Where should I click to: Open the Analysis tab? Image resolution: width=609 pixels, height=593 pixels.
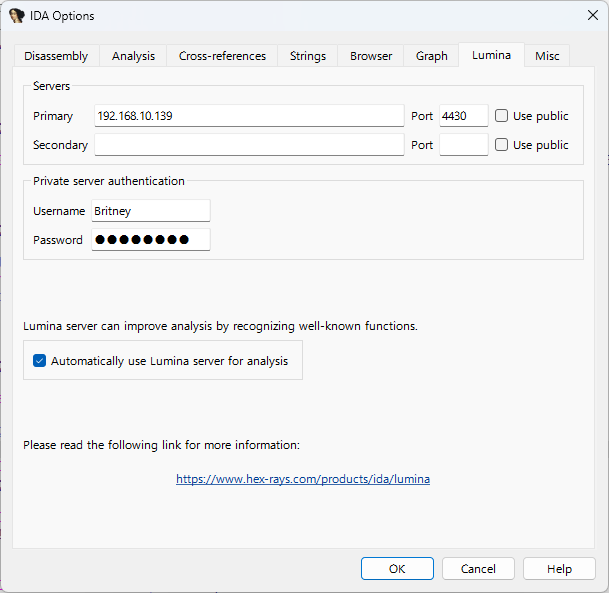pyautogui.click(x=133, y=56)
